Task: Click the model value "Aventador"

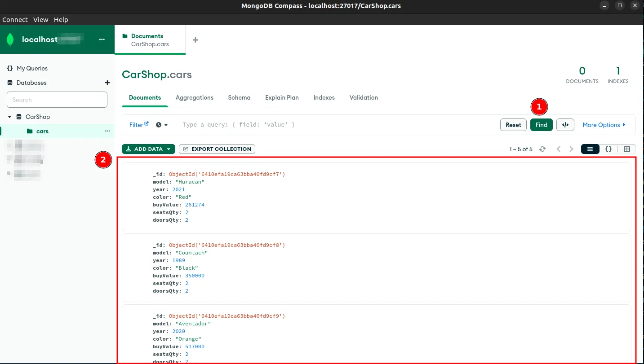Action: (x=193, y=324)
